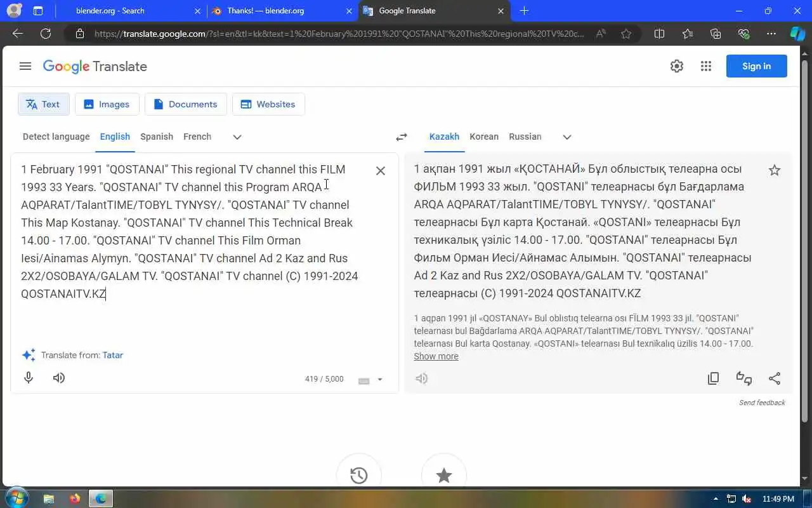812x508 pixels.
Task: Refresh the current page
Action: 46,34
